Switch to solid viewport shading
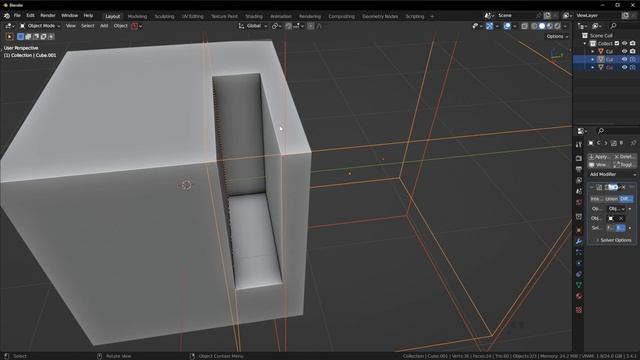 [542, 26]
